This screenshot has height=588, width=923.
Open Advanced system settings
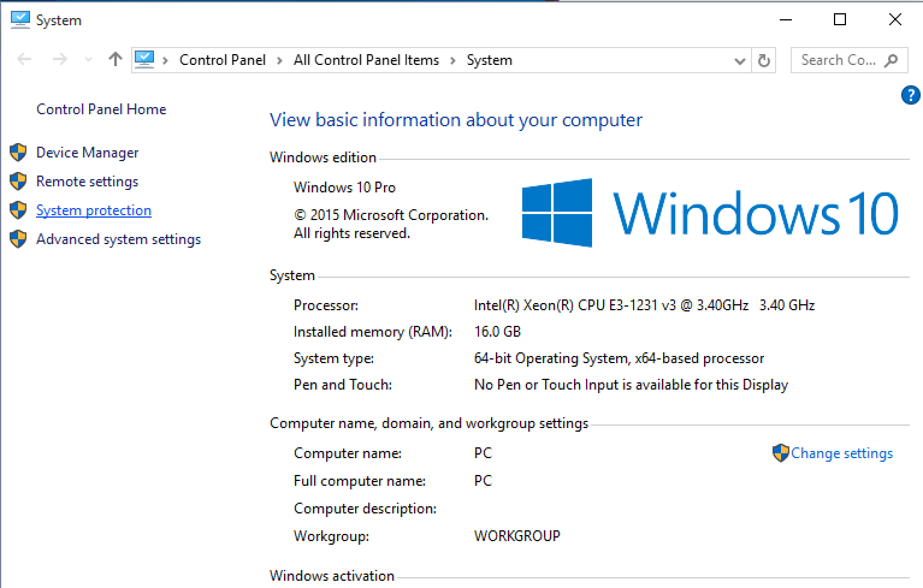(x=118, y=239)
